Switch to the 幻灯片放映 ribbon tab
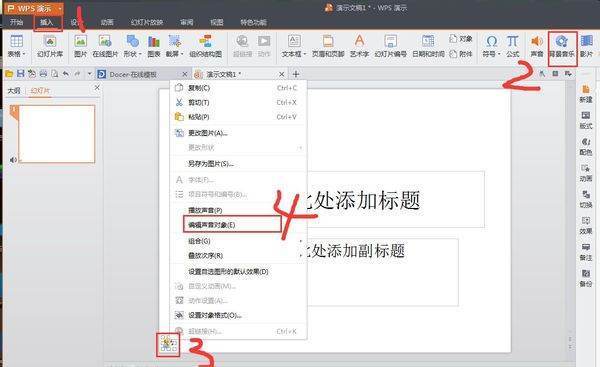The width and height of the screenshot is (600, 367). [x=147, y=22]
